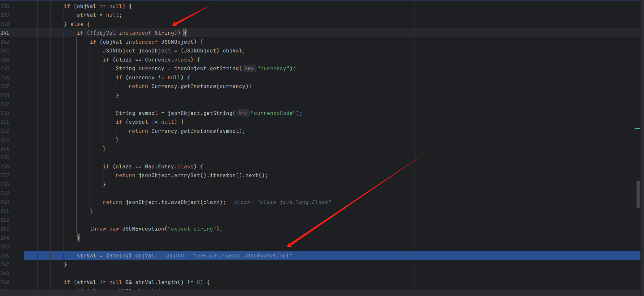Click "if (objVal == null)" on line 238
Viewport: 644px width, 296px height.
(x=98, y=6)
